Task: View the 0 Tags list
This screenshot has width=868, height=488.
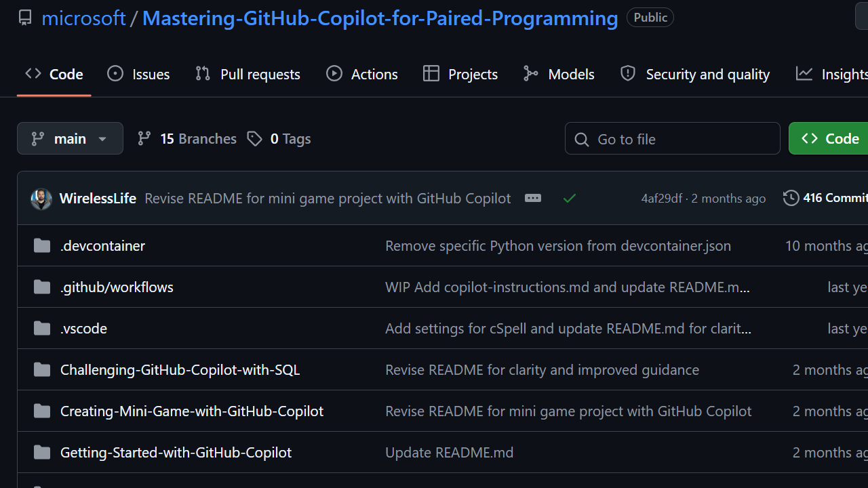Action: pyautogui.click(x=279, y=138)
